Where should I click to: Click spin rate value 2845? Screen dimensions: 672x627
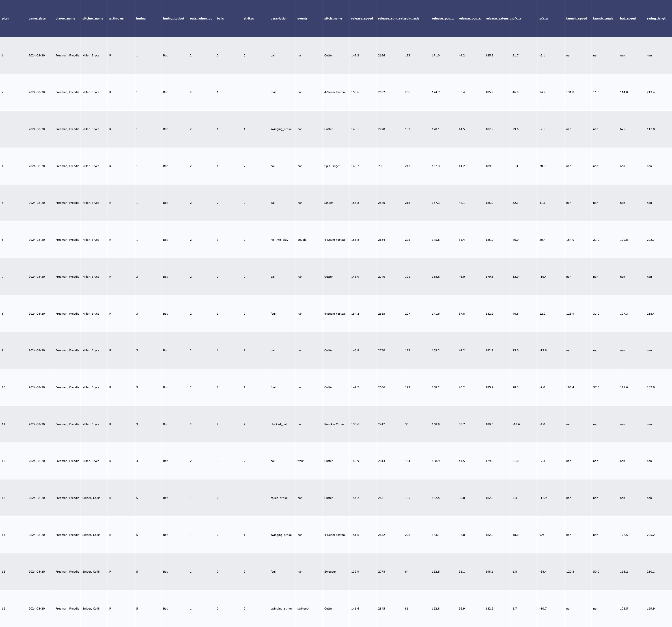pos(381,609)
